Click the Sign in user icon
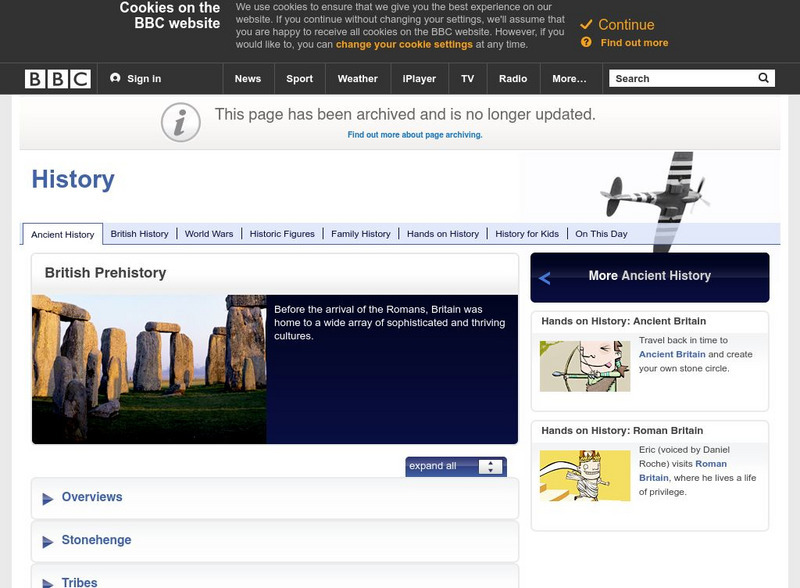Viewport: 800px width, 588px height. click(x=115, y=78)
